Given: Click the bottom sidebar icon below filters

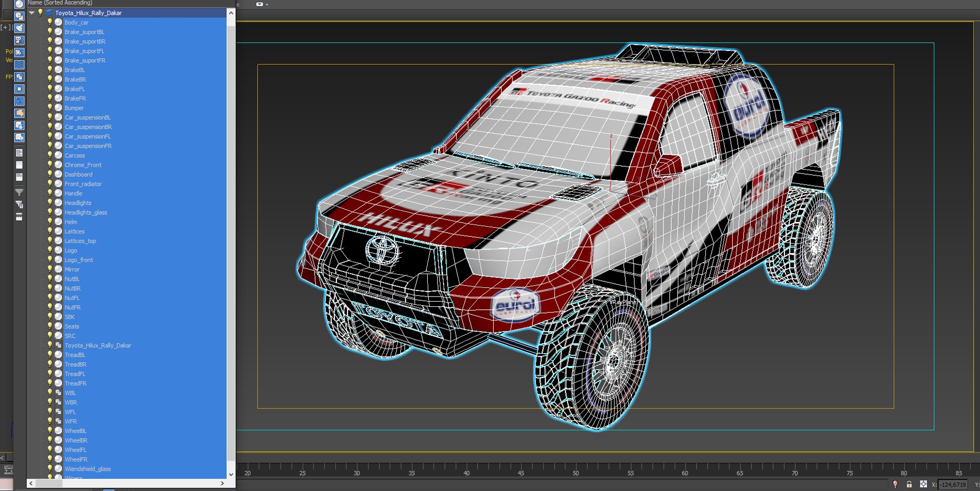Looking at the screenshot, I should (19, 217).
